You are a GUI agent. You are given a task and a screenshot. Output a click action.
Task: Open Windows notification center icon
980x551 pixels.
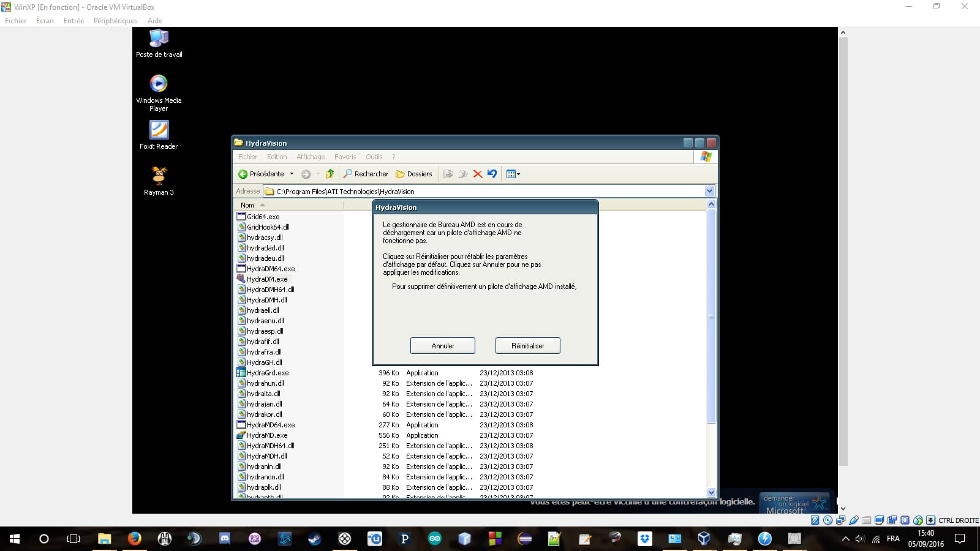tap(960, 539)
